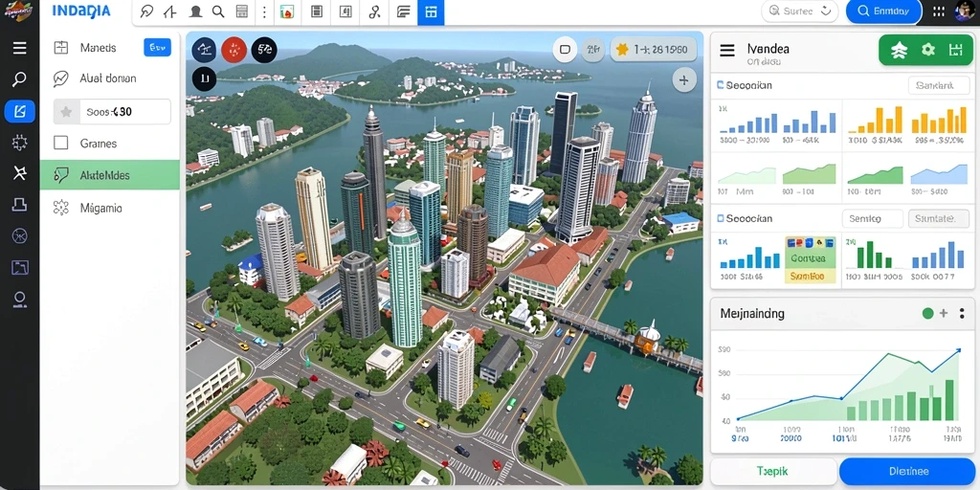Click the red circular map marker icon

234,50
